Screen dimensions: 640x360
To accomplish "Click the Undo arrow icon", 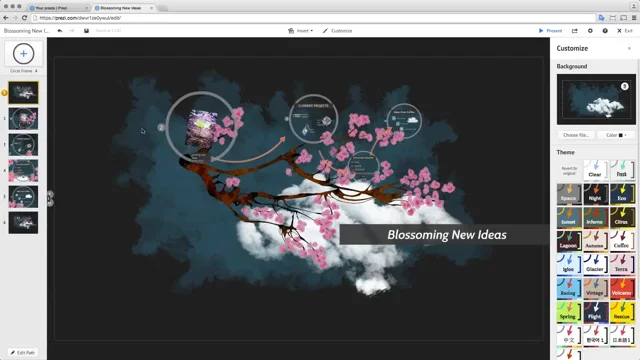I will pyautogui.click(x=60, y=31).
